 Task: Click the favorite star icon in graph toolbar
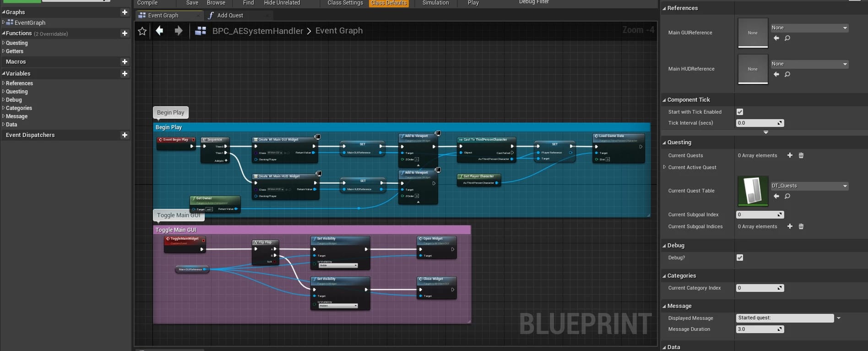click(x=142, y=31)
